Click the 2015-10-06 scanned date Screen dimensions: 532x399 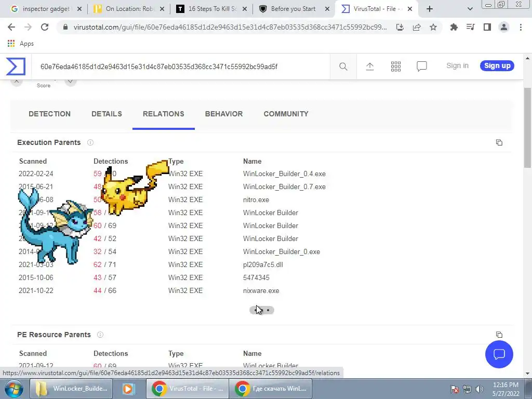pyautogui.click(x=36, y=277)
